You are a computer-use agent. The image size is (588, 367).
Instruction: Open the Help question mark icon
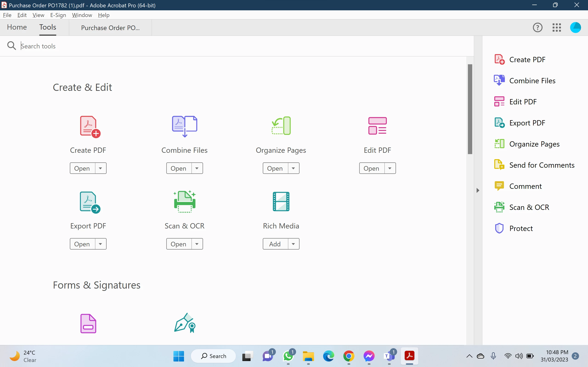tap(537, 28)
